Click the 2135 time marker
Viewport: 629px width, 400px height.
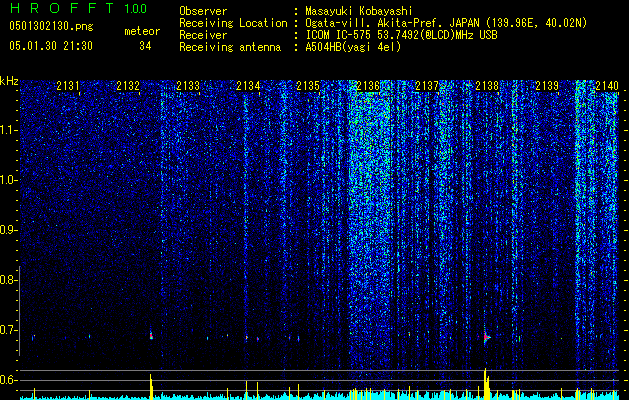pyautogui.click(x=308, y=86)
